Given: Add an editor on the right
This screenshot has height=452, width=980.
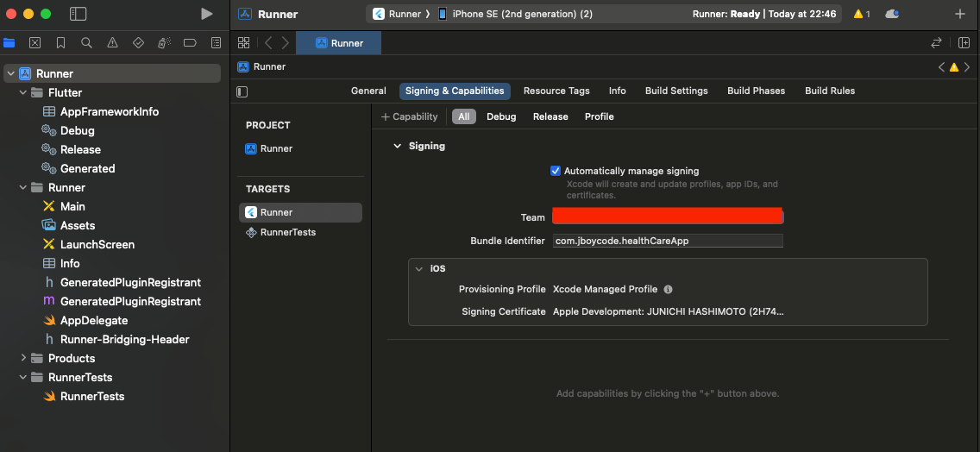Looking at the screenshot, I should click(964, 42).
